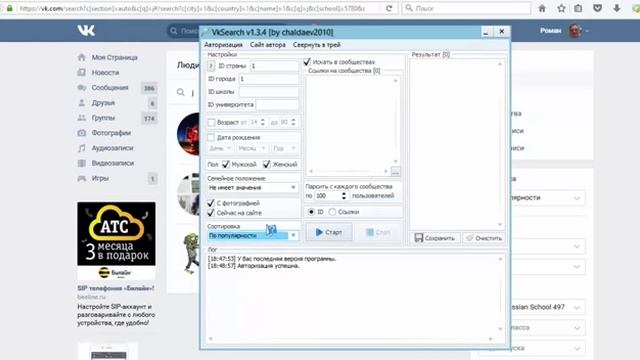The width and height of the screenshot is (640, 360).
Task: Adjust the age from 14 stepper
Action: (262, 122)
